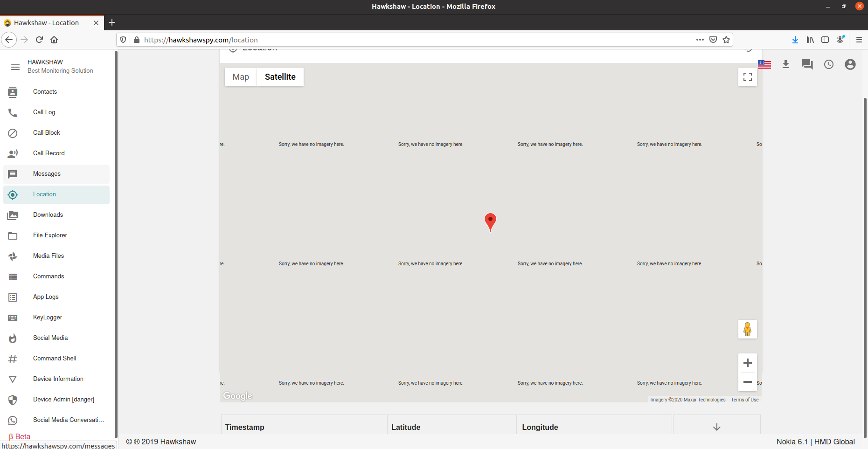The image size is (868, 449).
Task: Open Call Log in the sidebar
Action: [x=56, y=112]
